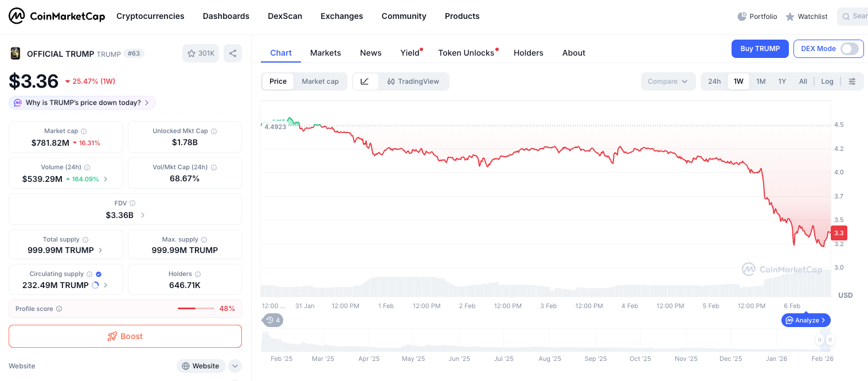The image size is (868, 381).
Task: Click the Profile score info icon
Action: [59, 309]
